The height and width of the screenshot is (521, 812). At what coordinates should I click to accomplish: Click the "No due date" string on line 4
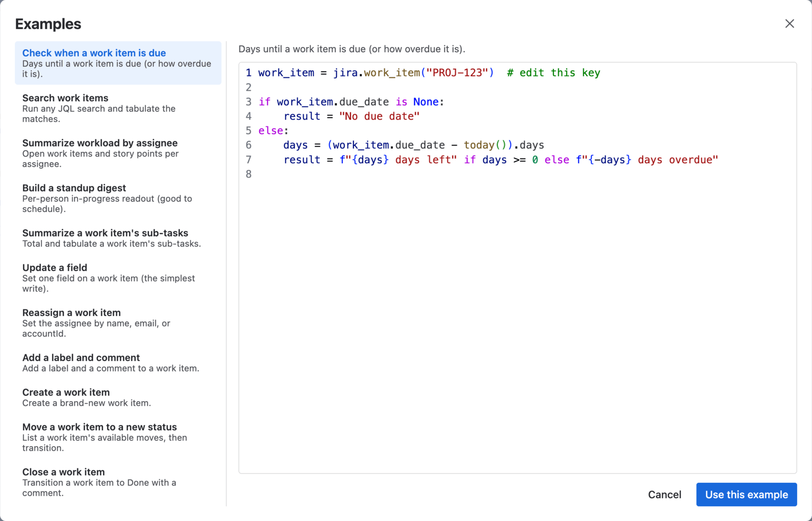[379, 116]
